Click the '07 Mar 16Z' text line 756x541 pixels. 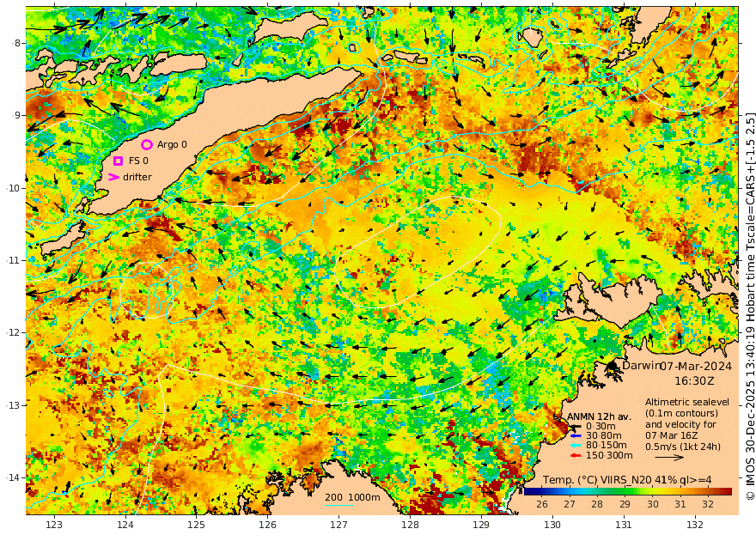tap(671, 435)
